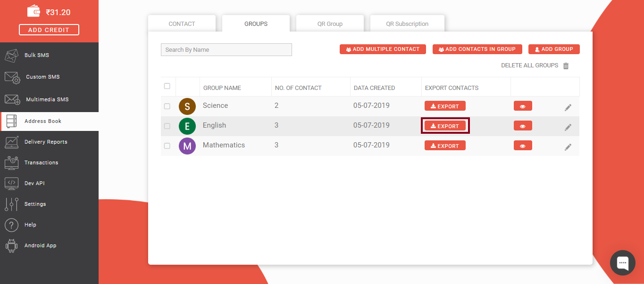Click the Search By Name field

[226, 49]
